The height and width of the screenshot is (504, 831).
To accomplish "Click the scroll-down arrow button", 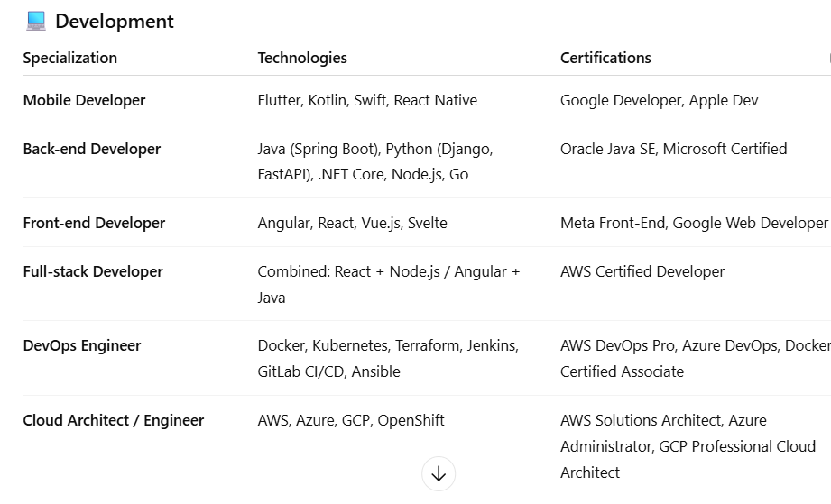I will point(439,474).
